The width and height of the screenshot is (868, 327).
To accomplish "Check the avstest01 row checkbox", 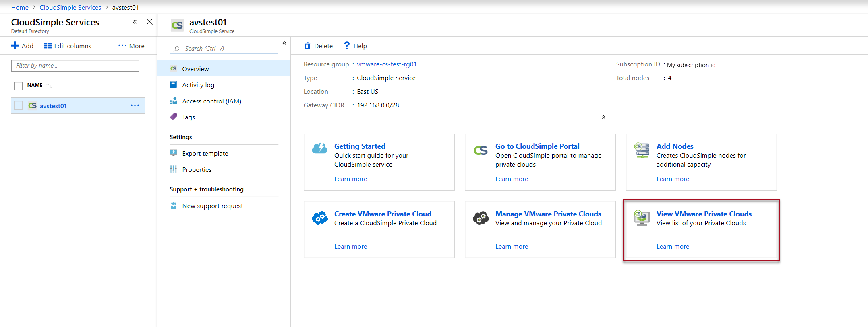I will 18,105.
